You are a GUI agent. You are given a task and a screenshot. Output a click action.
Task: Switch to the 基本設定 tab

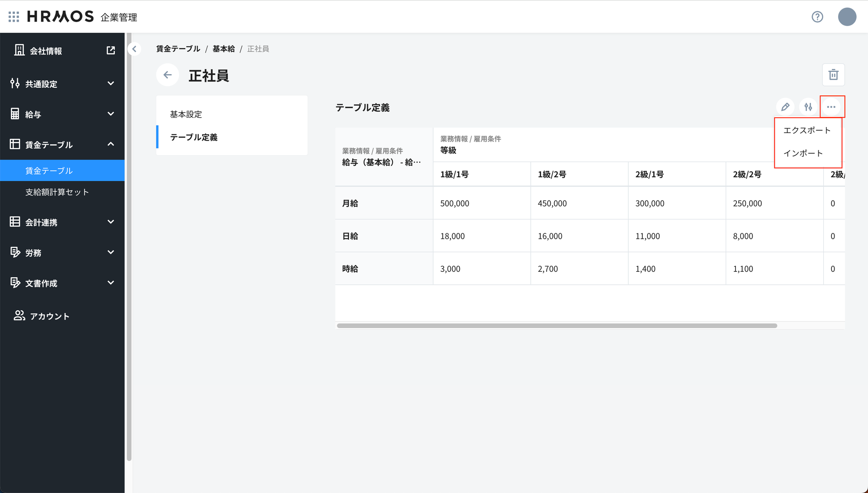(186, 114)
